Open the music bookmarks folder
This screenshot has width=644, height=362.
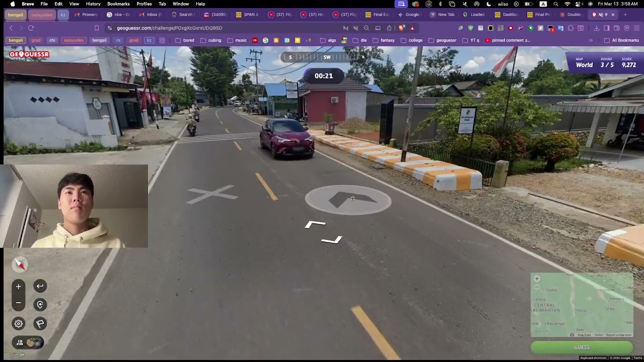[x=237, y=40]
